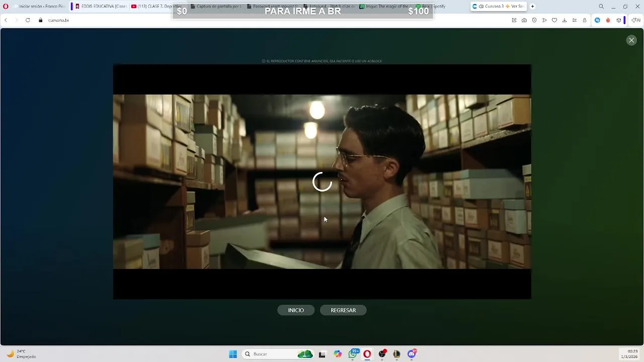Open WhatsApp from the taskbar

coord(353,354)
